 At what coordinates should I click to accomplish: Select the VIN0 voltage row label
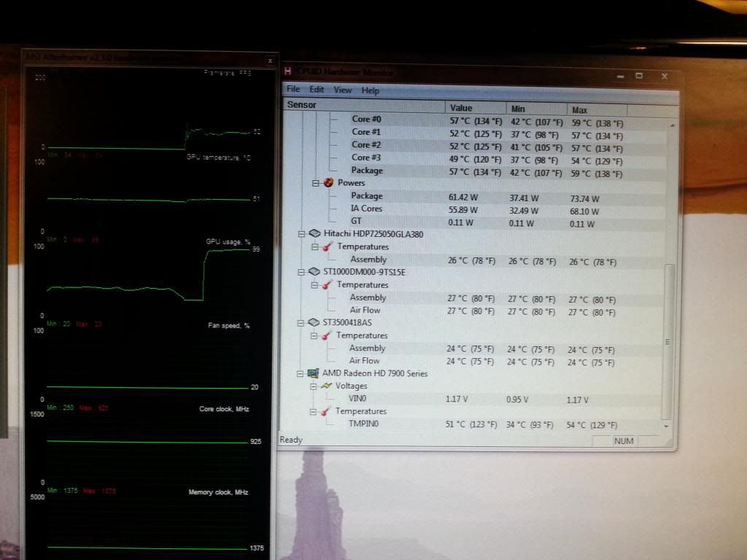pos(357,399)
